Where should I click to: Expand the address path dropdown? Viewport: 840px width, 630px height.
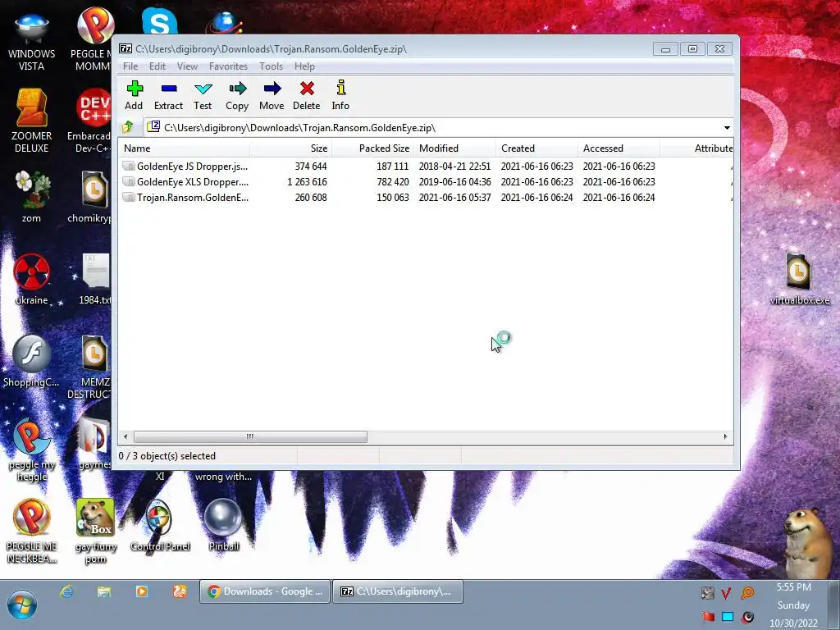[x=727, y=127]
